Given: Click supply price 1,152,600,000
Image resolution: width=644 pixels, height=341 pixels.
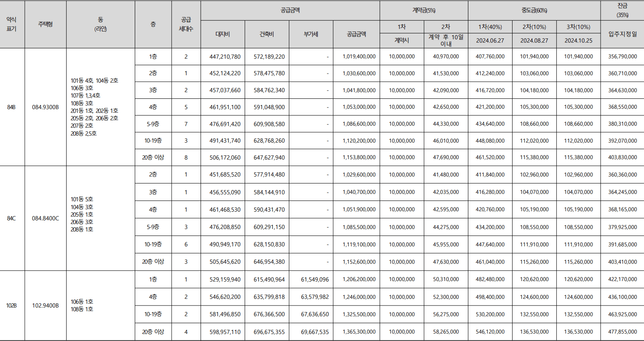Looking at the screenshot, I should point(359,262).
